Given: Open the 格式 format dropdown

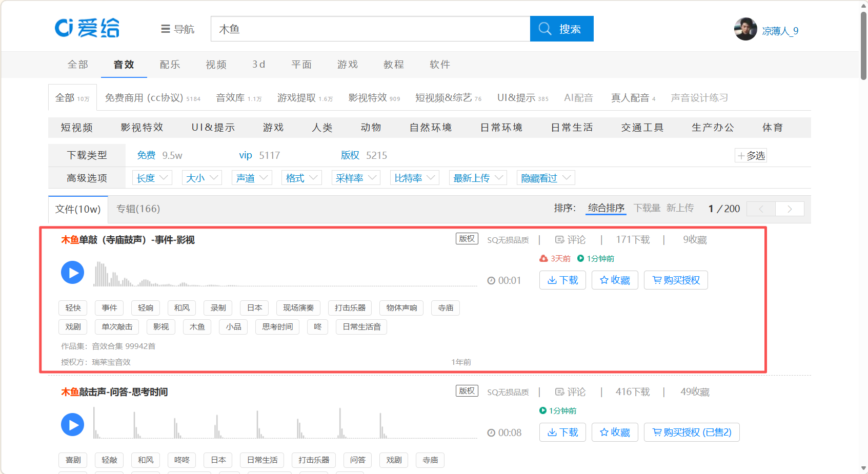Looking at the screenshot, I should pos(301,178).
